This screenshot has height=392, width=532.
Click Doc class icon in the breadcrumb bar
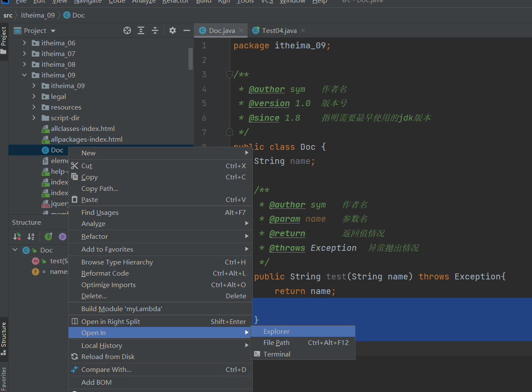(x=67, y=15)
